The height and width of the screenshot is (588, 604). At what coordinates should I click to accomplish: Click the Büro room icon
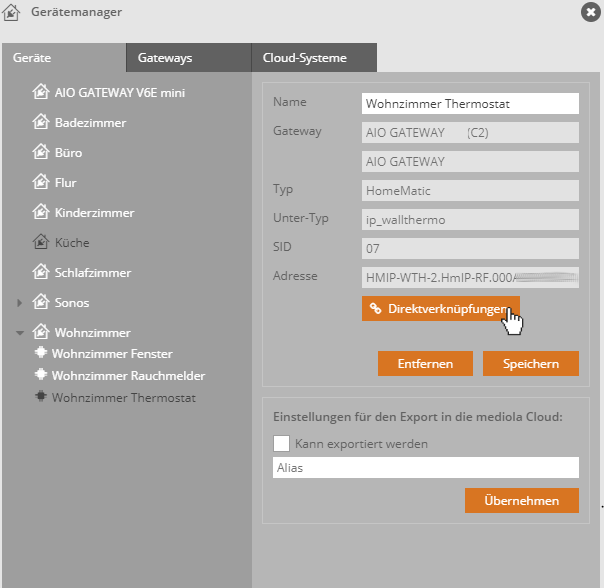point(41,153)
